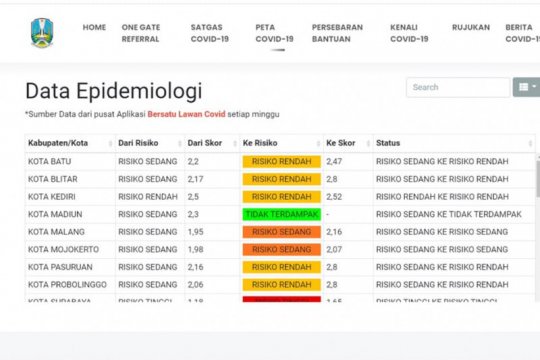Focus the Search input field
Screen dimensions: 540x360
(x=458, y=87)
